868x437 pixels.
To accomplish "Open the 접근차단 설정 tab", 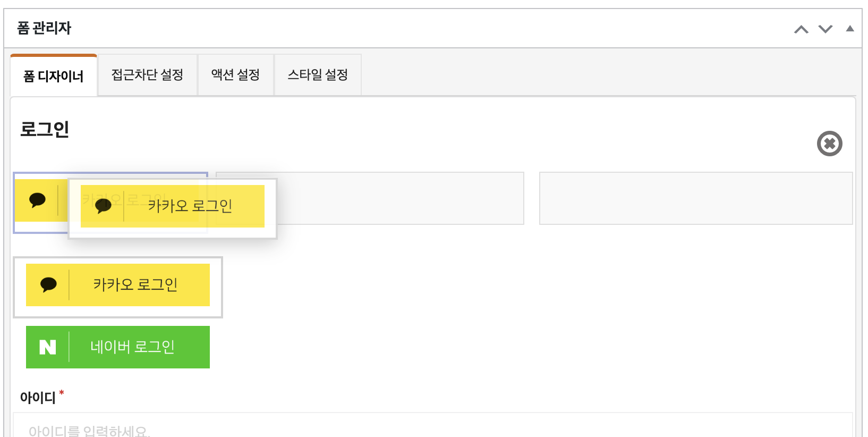I will (147, 74).
